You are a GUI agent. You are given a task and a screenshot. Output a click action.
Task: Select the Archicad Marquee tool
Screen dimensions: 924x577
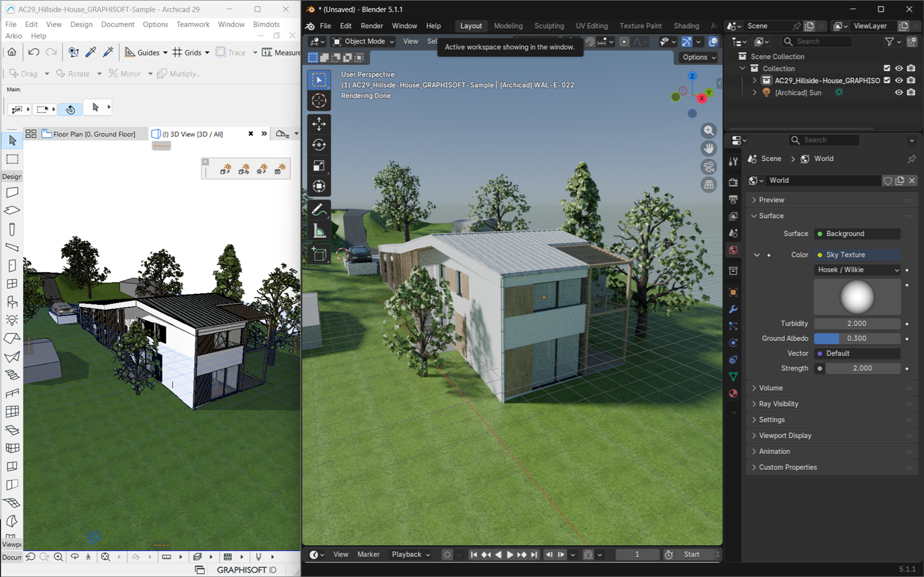tap(12, 159)
